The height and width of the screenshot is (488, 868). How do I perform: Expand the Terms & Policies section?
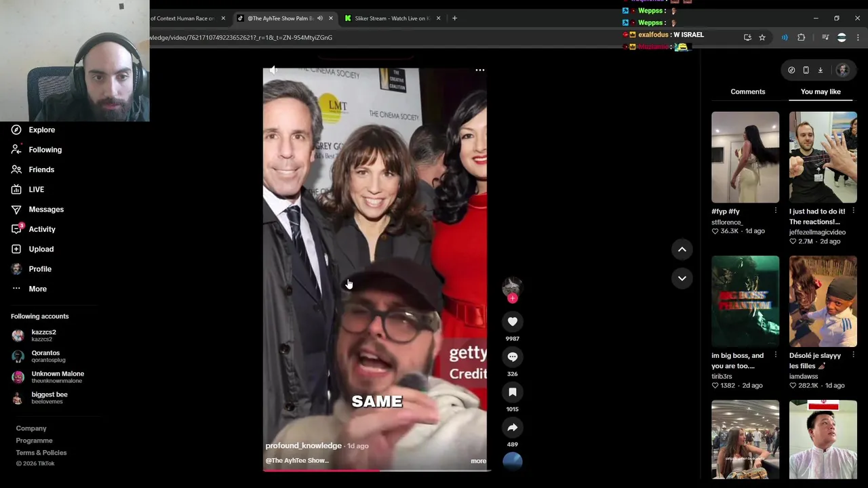[41, 453]
